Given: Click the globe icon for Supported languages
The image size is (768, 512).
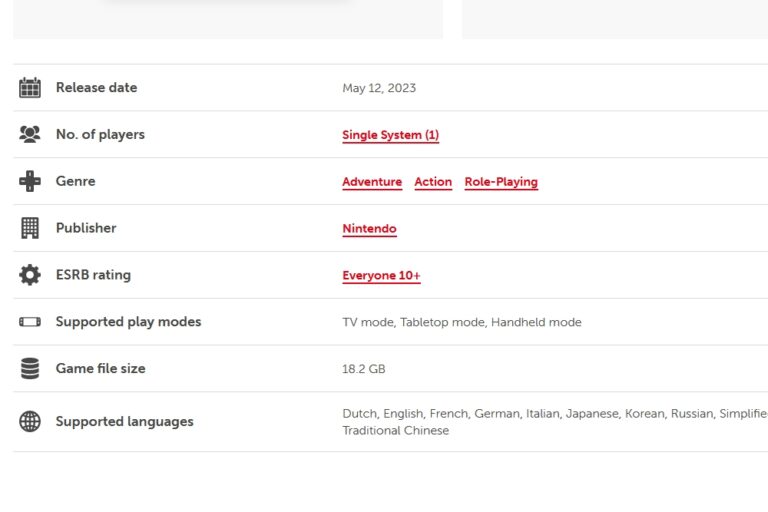Looking at the screenshot, I should coord(30,421).
